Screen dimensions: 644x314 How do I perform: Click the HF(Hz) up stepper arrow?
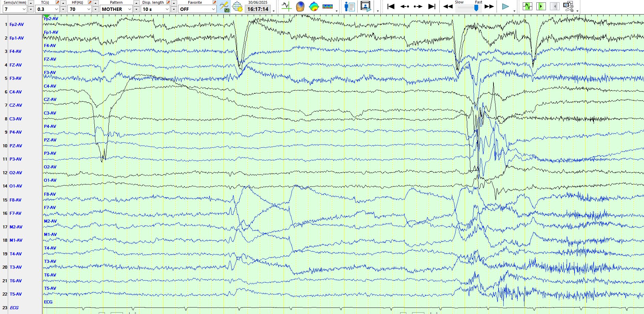(x=96, y=3)
